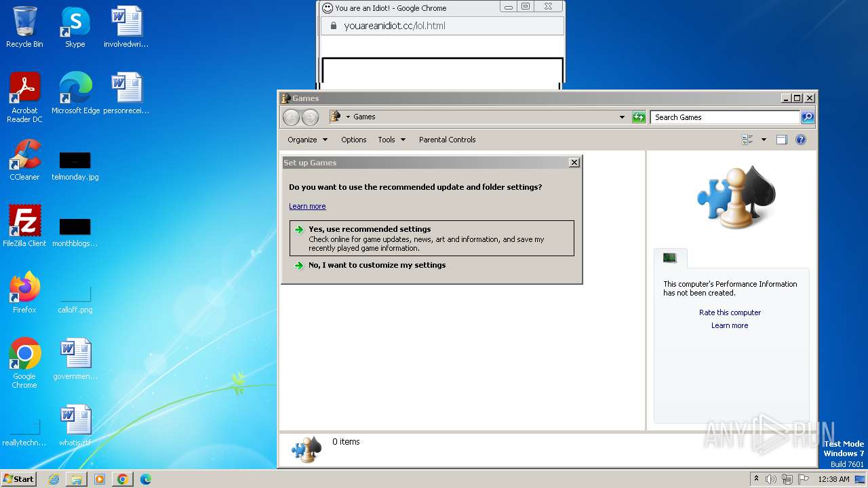Viewport: 868px width, 488px height.
Task: Open FileZilla Client desktop shortcut
Action: [24, 226]
